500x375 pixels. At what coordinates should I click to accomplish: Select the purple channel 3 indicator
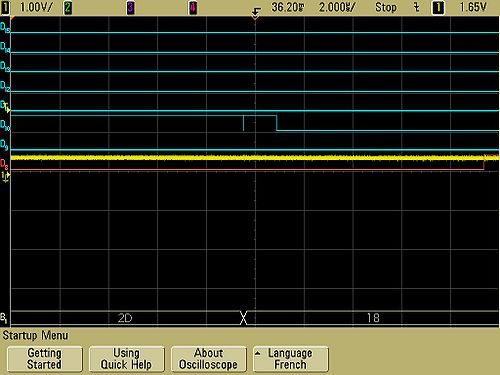pos(130,8)
